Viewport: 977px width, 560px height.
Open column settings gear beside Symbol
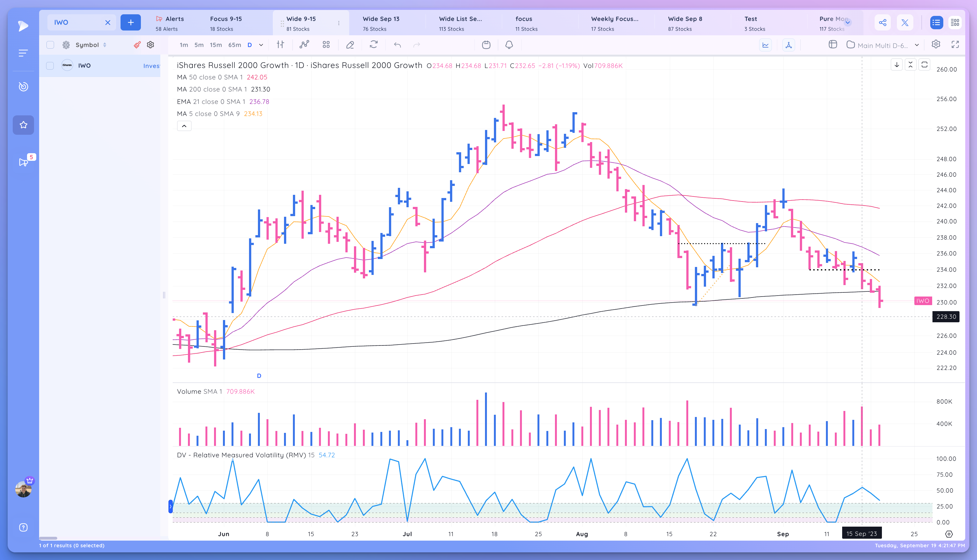[66, 45]
